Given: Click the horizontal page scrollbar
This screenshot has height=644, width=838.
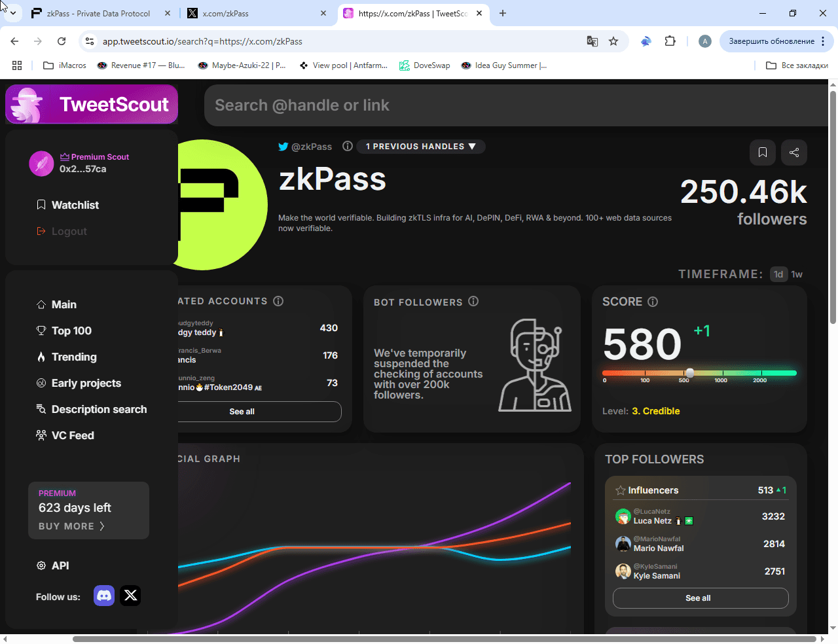Looking at the screenshot, I should coord(445,639).
